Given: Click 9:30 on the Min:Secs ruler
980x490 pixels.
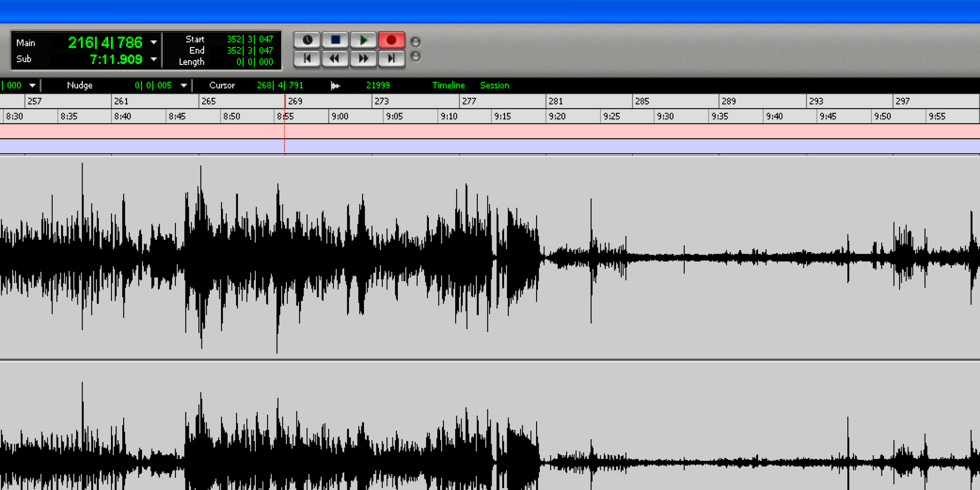Looking at the screenshot, I should pyautogui.click(x=665, y=116).
